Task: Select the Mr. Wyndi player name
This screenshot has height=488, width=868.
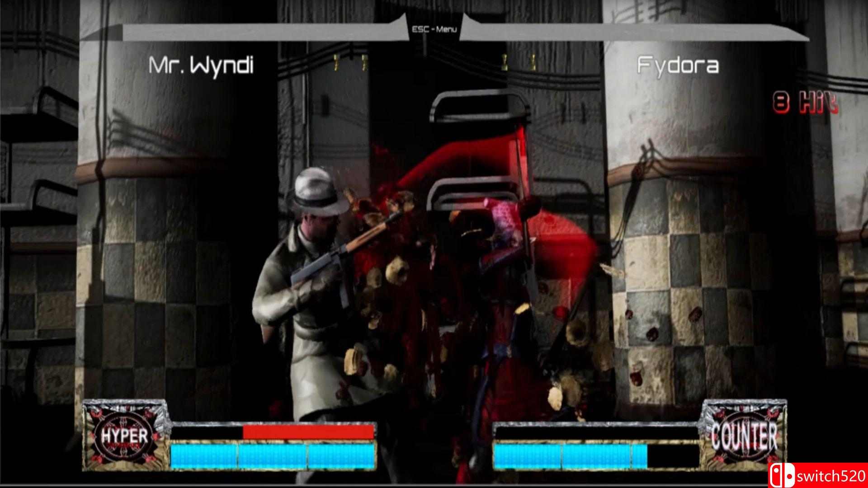Action: coord(201,65)
